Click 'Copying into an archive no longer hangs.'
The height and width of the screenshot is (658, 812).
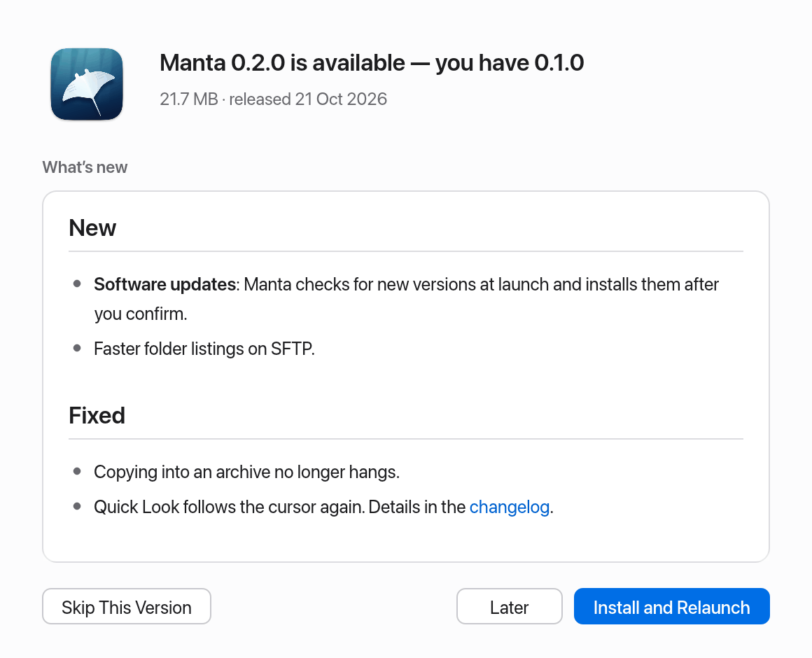246,472
